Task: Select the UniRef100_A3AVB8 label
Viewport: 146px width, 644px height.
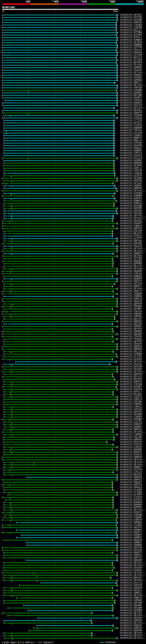Action: [131, 90]
